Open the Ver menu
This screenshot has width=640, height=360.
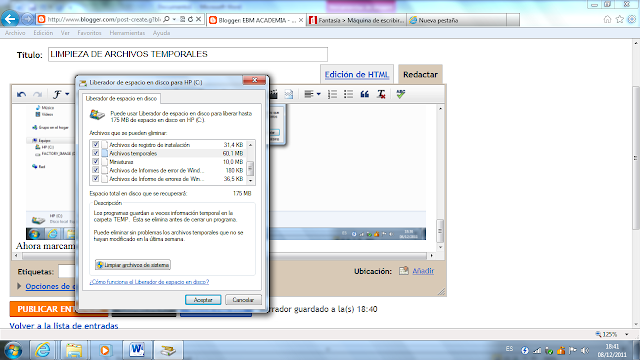[65, 33]
